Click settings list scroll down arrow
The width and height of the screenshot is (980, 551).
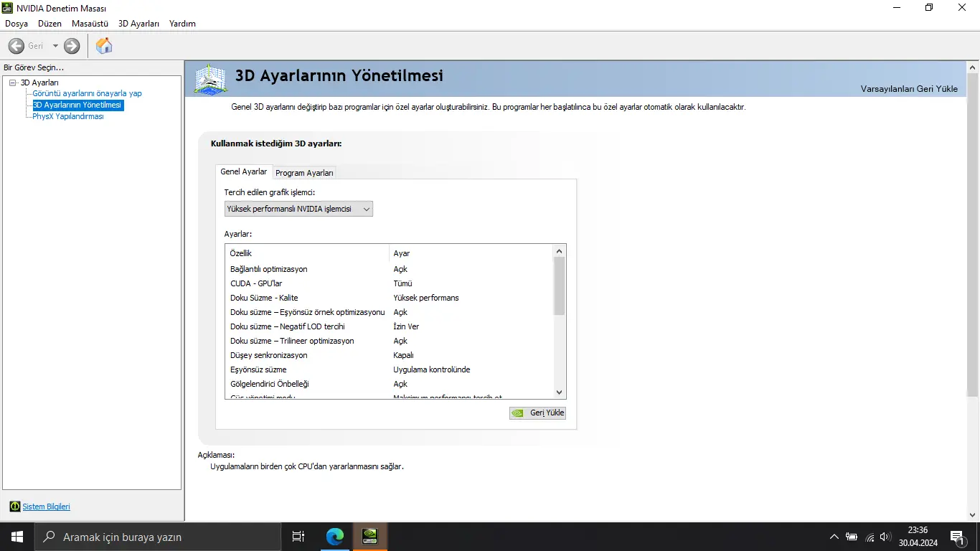point(560,392)
